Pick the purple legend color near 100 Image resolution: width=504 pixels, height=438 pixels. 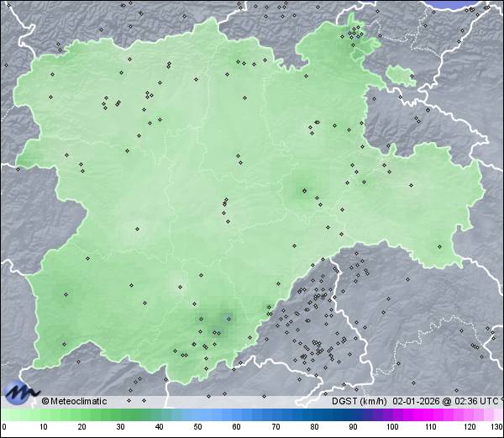click(391, 414)
